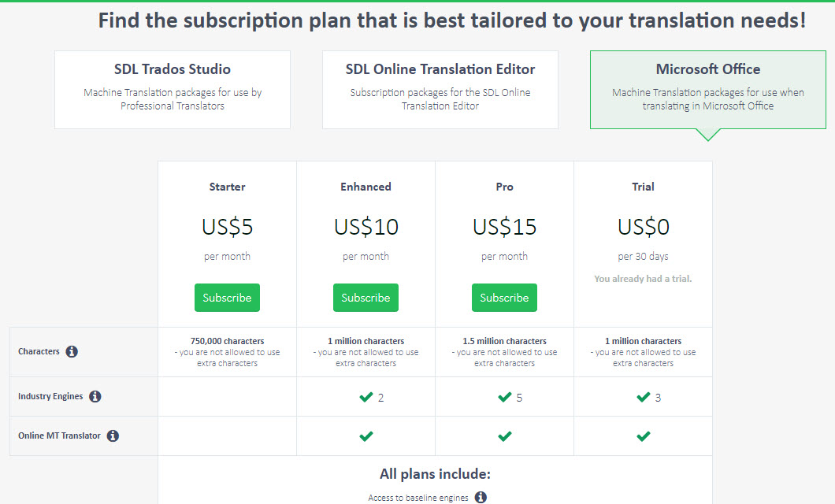Click the info icon next to Characters
This screenshot has height=504, width=835.
click(72, 352)
